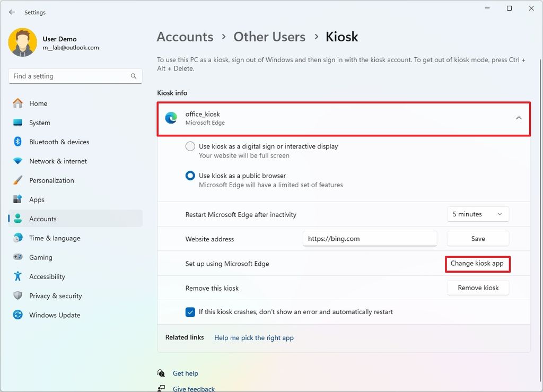Click the search magnifier icon in Find a setting
Viewport: 543px width, 392px height.
[x=134, y=76]
